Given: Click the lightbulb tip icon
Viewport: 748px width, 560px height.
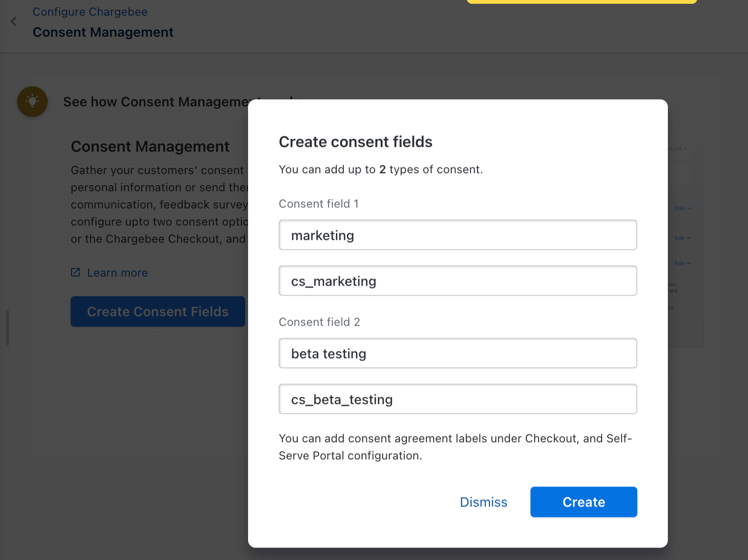Looking at the screenshot, I should coord(32,101).
